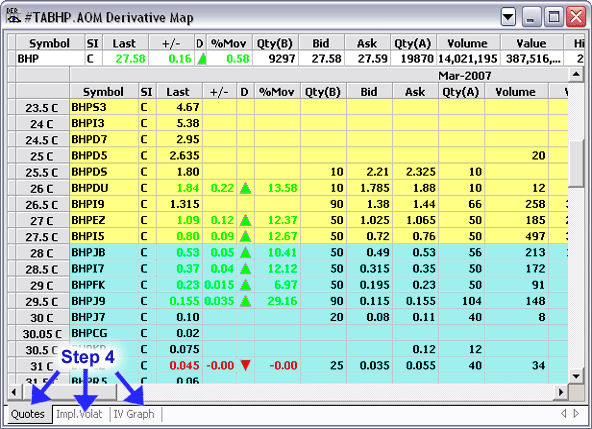
Task: Click last price 0.045 in 31 C row
Action: (x=184, y=365)
